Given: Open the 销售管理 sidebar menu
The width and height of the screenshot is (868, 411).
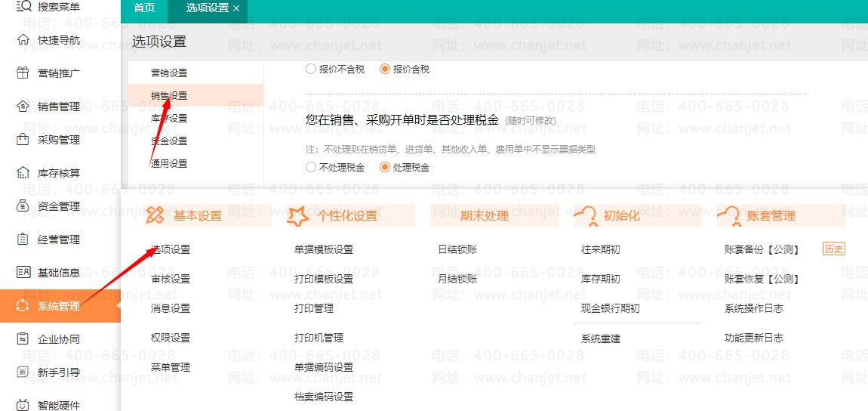Looking at the screenshot, I should tap(59, 107).
